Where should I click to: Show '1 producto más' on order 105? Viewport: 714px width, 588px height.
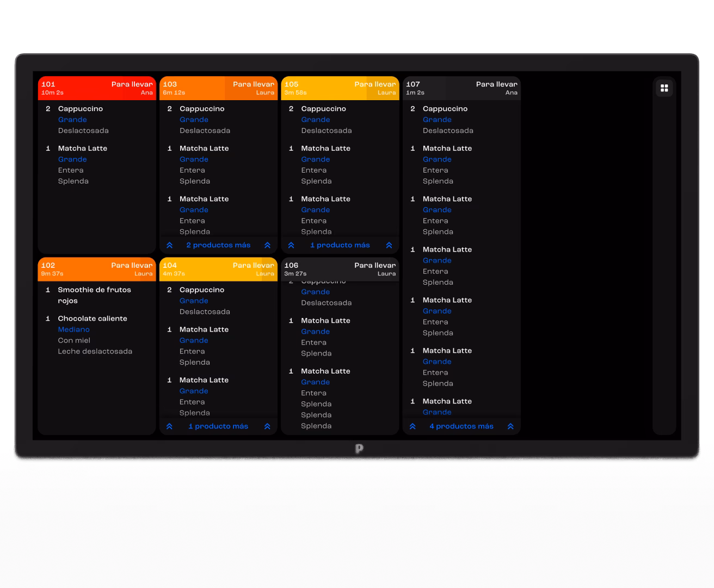340,246
